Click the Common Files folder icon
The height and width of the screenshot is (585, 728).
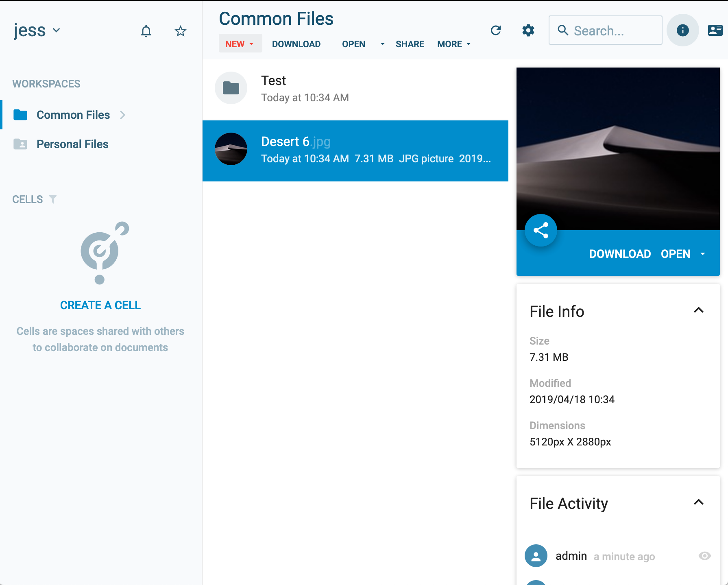click(x=20, y=115)
